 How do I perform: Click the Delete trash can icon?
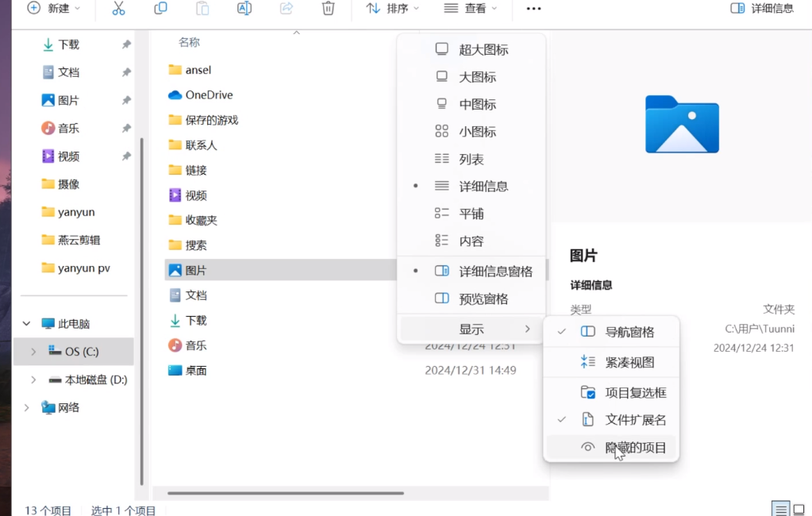coord(328,9)
